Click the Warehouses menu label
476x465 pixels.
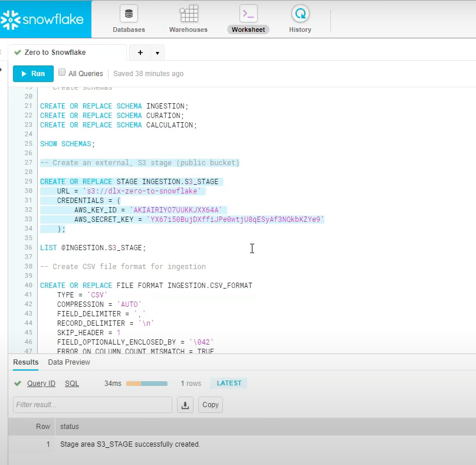pyautogui.click(x=188, y=30)
